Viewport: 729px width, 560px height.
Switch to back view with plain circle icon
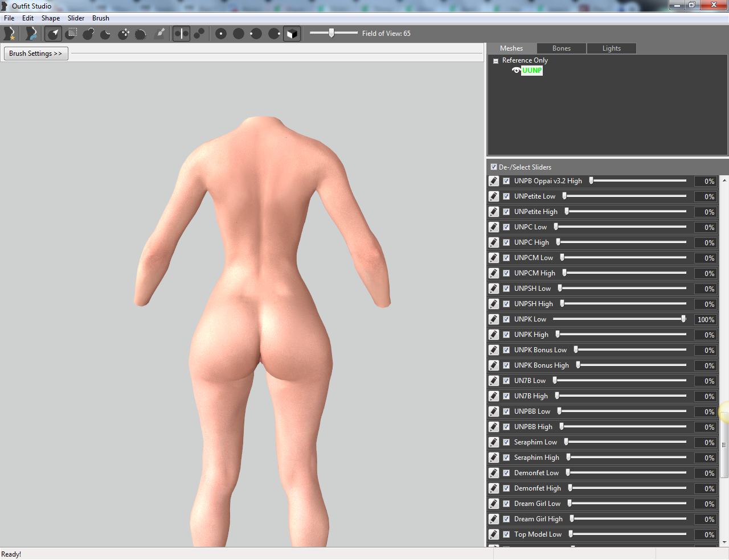coord(239,34)
